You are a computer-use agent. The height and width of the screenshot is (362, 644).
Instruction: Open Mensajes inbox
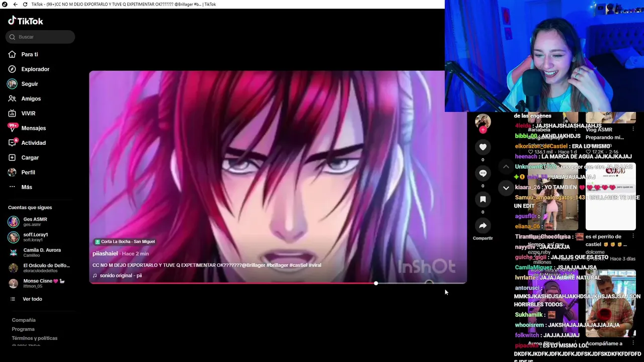[27, 128]
